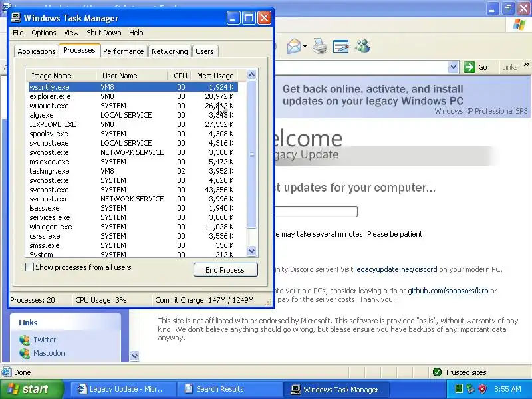Select the winlogon.exe process row

[133, 227]
